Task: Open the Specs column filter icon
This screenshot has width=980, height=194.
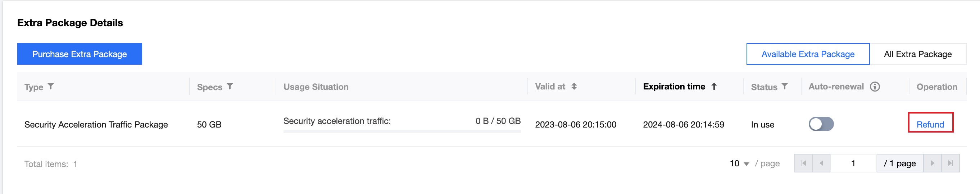Action: [230, 86]
